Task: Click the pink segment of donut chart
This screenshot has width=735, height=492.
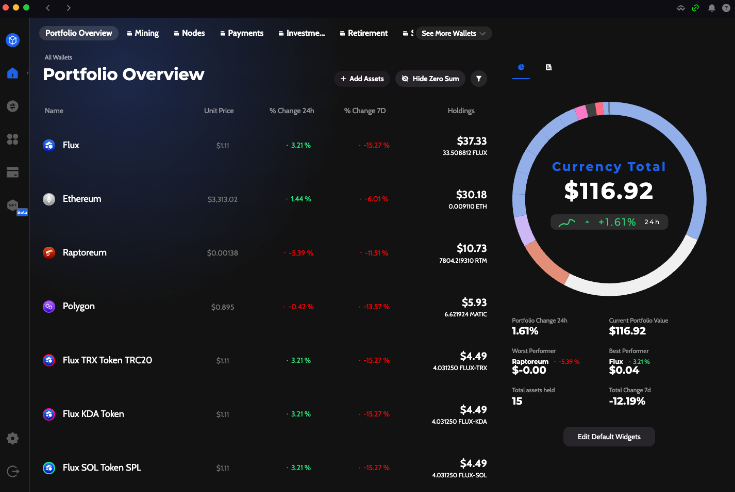Action: pos(581,112)
